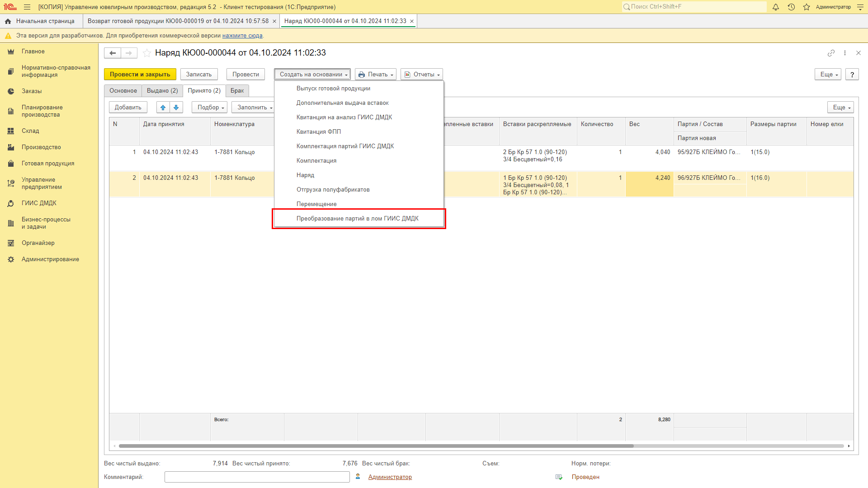
Task: Switch to Выдано (2) tab
Action: [x=162, y=91]
